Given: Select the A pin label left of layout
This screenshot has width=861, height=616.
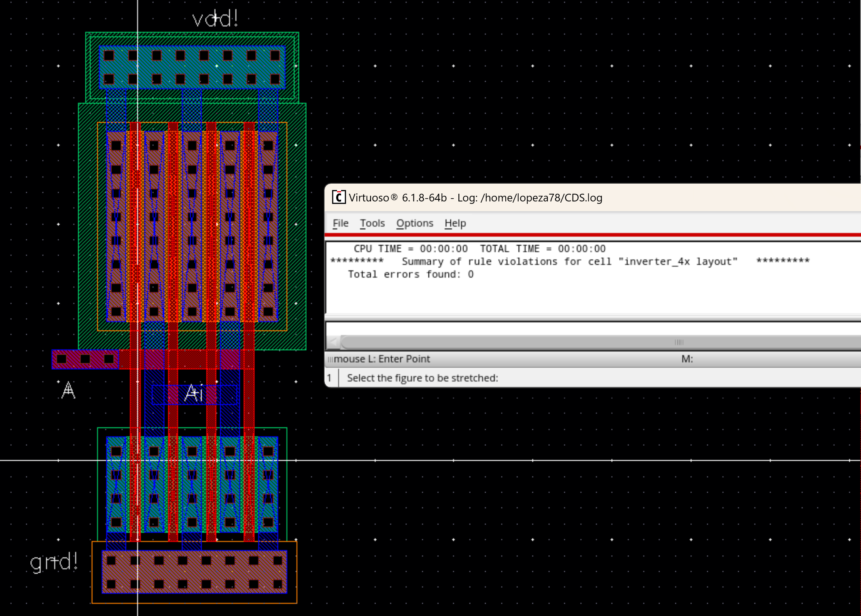Looking at the screenshot, I should tap(68, 390).
